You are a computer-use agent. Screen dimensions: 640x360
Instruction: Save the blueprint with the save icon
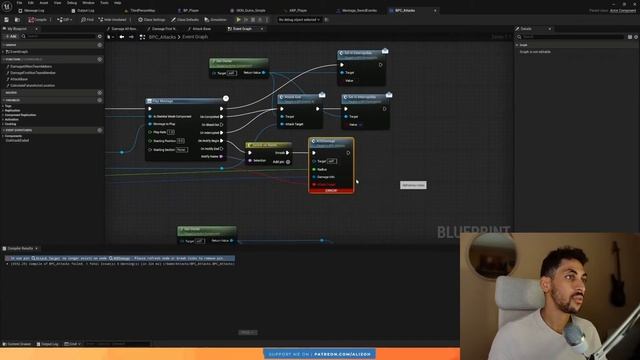[x=7, y=20]
